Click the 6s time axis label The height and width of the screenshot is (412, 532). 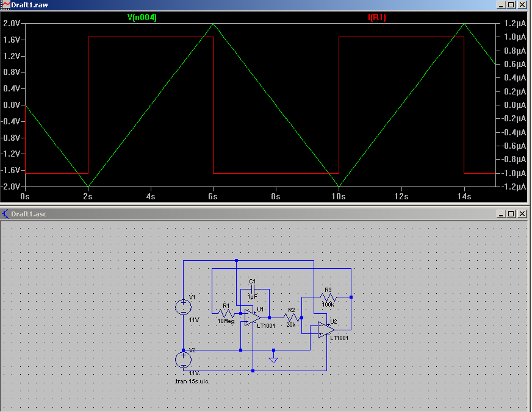213,197
